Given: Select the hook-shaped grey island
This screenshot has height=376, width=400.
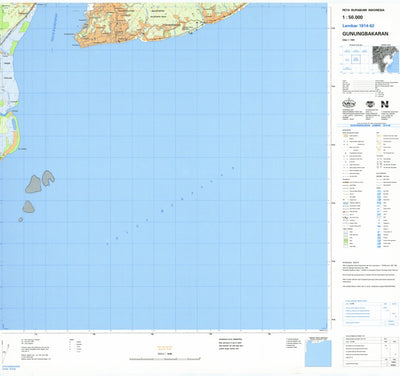Looking at the screenshot, I should [x=48, y=178].
